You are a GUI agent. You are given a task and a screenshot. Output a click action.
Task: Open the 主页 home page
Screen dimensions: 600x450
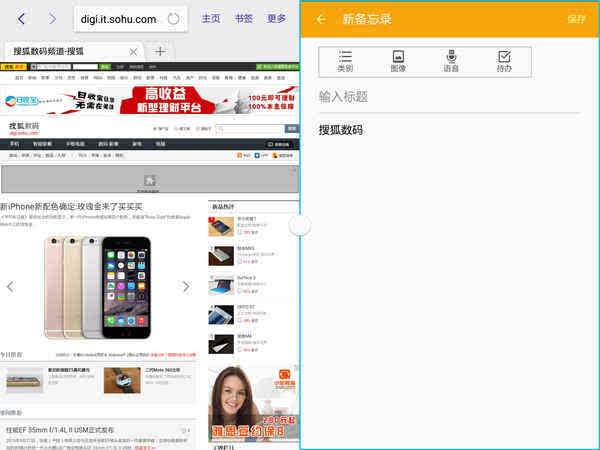tap(211, 18)
